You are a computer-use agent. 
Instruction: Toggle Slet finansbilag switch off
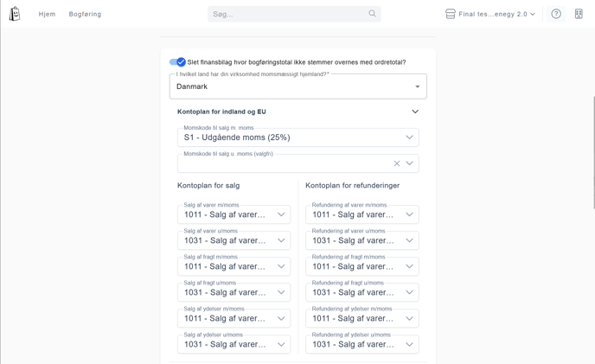(x=177, y=62)
